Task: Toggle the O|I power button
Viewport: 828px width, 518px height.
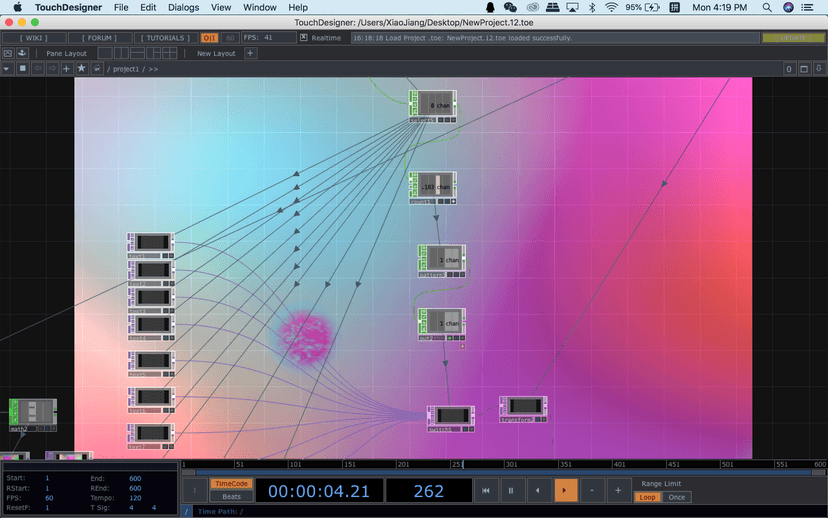Action: coord(209,38)
